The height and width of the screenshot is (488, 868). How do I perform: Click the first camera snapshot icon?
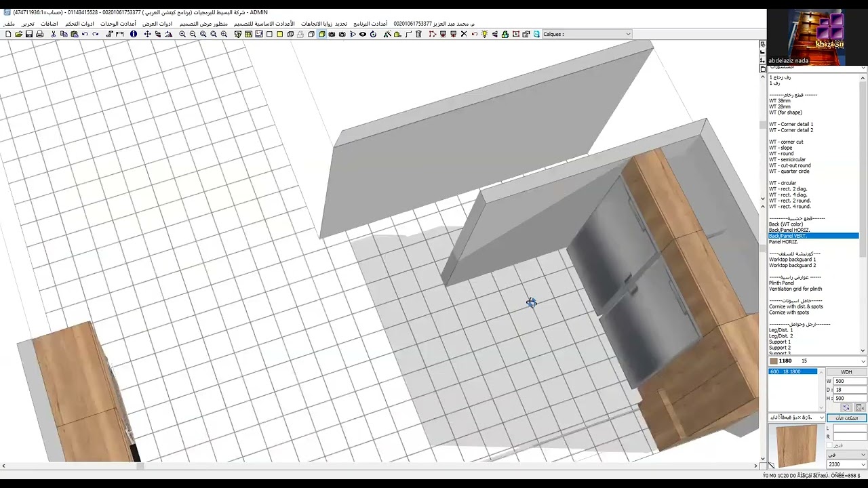[x=332, y=34]
